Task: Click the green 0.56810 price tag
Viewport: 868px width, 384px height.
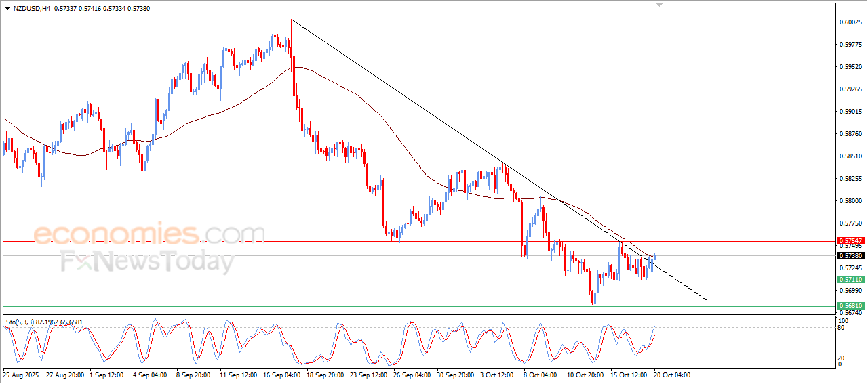Action: click(850, 306)
